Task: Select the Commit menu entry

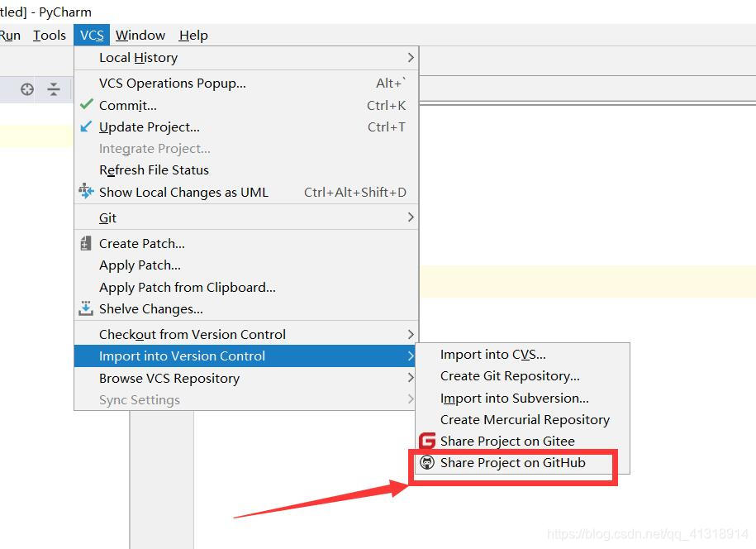Action: (x=246, y=105)
